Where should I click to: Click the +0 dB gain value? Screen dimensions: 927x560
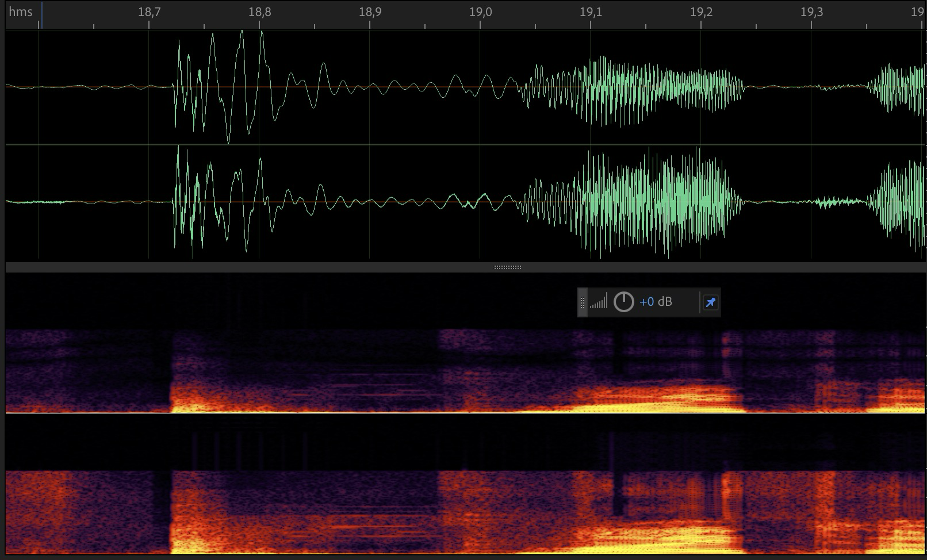point(656,302)
